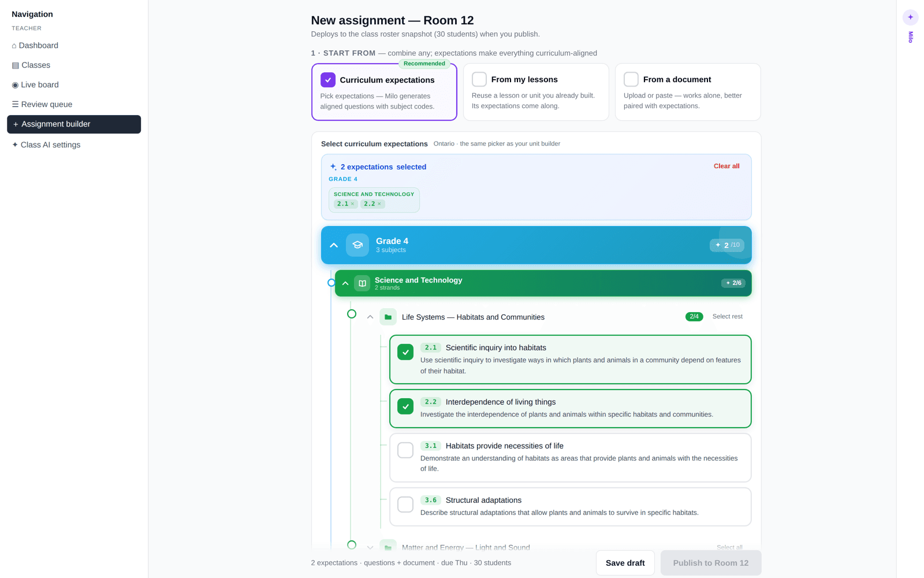Uncheck expectation 2.2 Interdependence of living things
The width and height of the screenshot is (924, 578).
click(405, 406)
